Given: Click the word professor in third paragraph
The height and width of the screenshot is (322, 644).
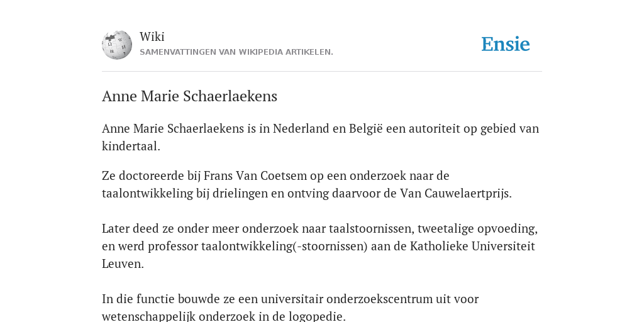Looking at the screenshot, I should (x=172, y=247).
